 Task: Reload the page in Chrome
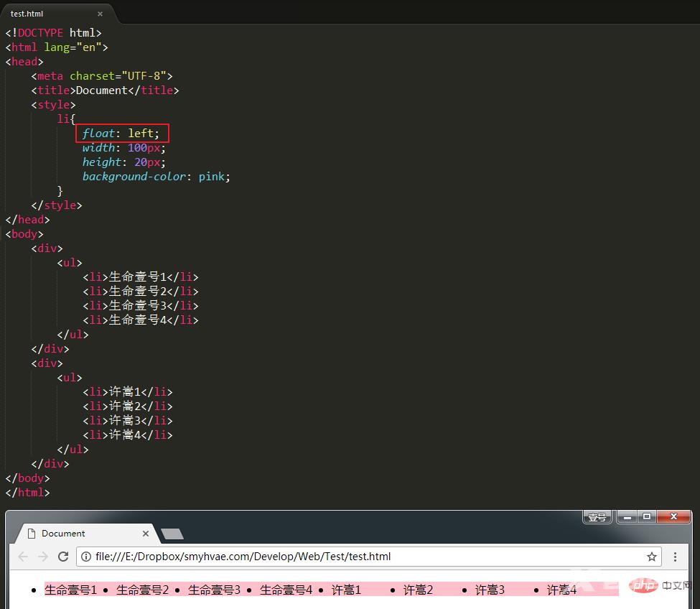63,557
